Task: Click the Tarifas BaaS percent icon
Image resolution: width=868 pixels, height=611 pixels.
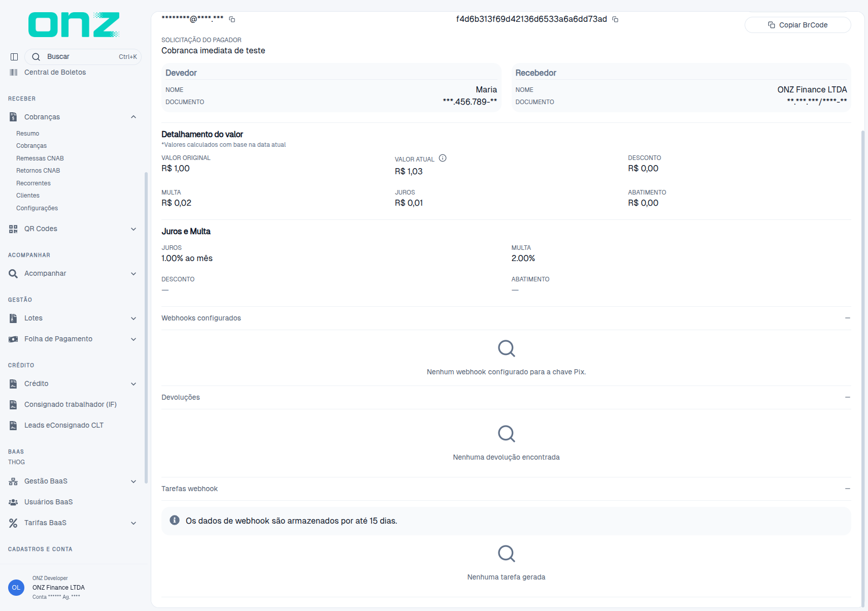Action: (x=13, y=523)
